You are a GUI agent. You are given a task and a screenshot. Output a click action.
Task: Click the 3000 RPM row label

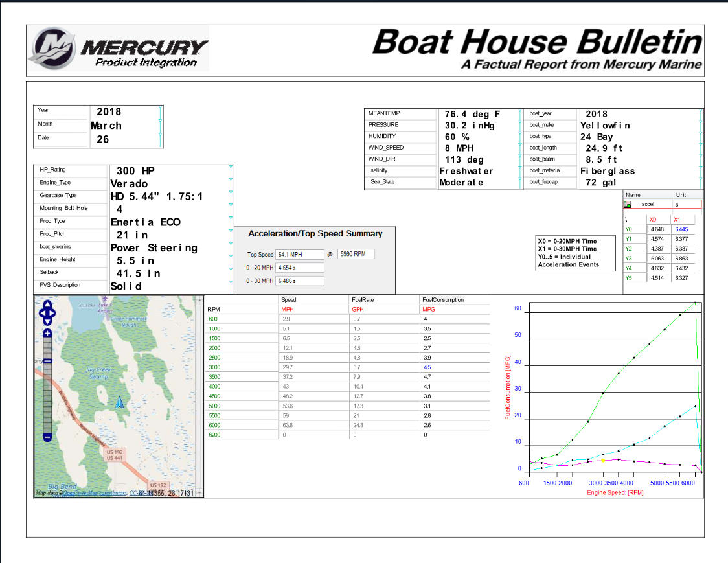point(214,367)
